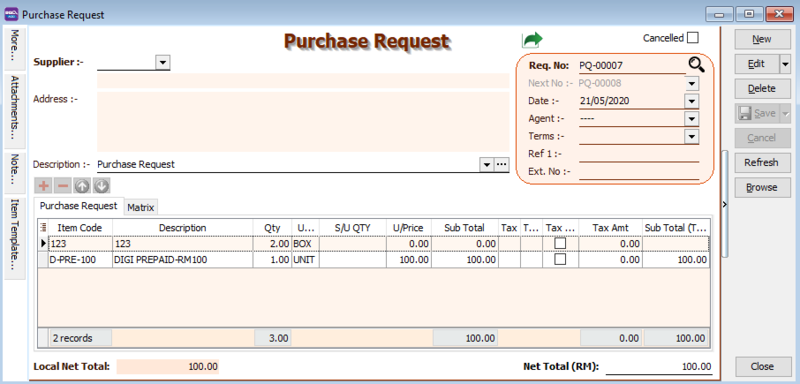
Task: Click the plus add-row icon
Action: [x=44, y=186]
